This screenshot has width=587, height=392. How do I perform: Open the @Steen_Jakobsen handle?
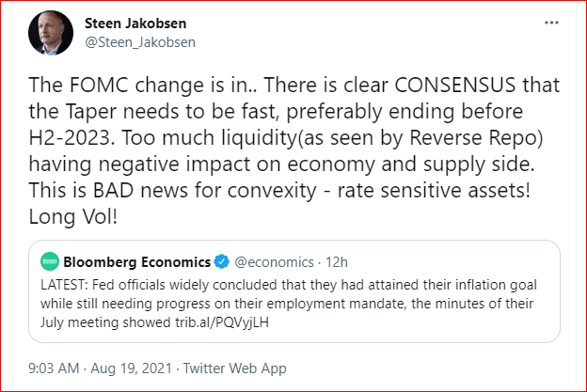coord(140,42)
